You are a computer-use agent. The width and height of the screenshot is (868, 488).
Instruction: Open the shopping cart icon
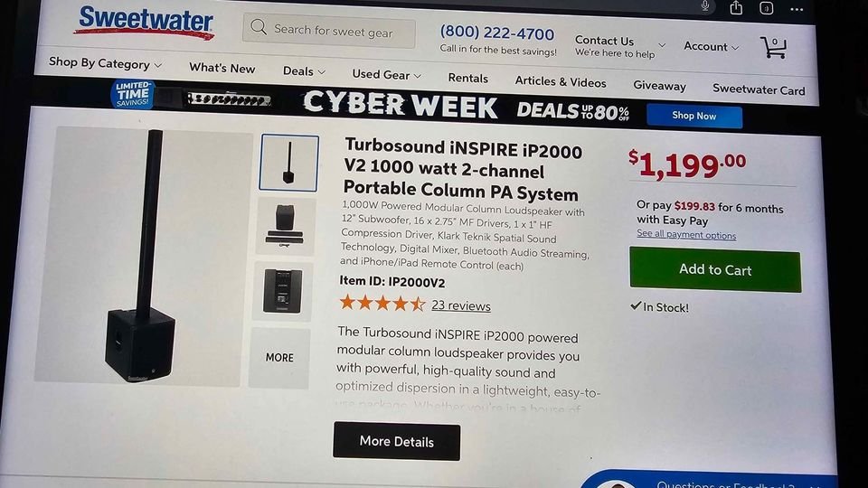(x=774, y=48)
